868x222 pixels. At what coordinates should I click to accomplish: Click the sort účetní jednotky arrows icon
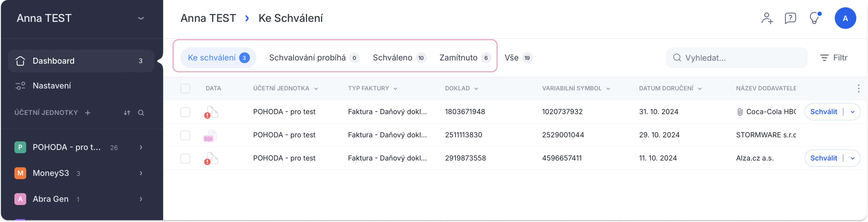127,113
